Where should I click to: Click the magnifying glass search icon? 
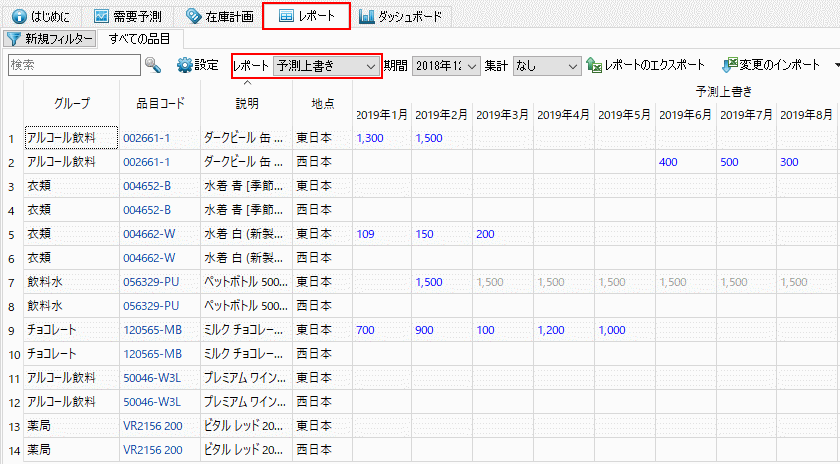click(x=153, y=65)
